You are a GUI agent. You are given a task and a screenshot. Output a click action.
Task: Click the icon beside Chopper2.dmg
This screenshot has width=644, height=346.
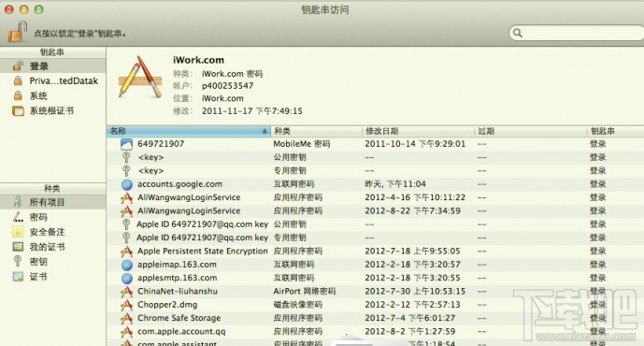126,305
